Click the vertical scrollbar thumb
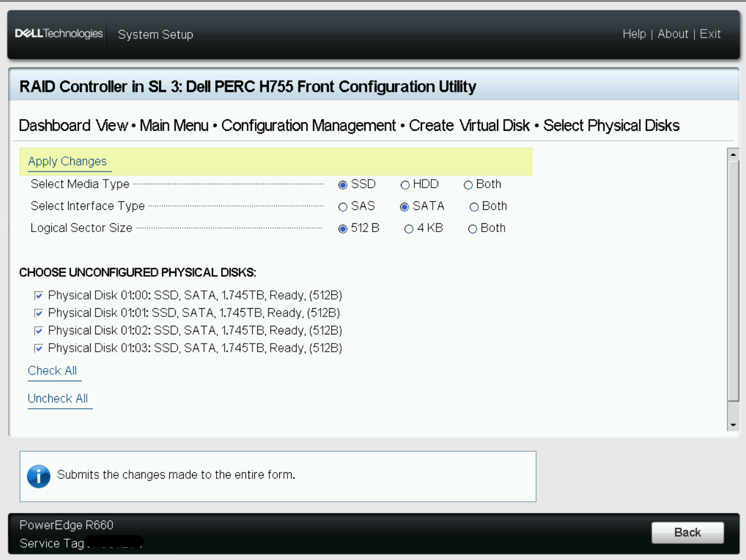 tap(733, 281)
